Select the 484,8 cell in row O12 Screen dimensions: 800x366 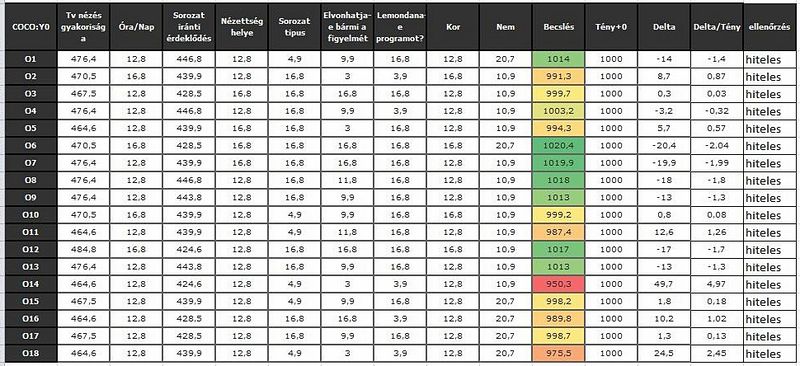point(83,250)
